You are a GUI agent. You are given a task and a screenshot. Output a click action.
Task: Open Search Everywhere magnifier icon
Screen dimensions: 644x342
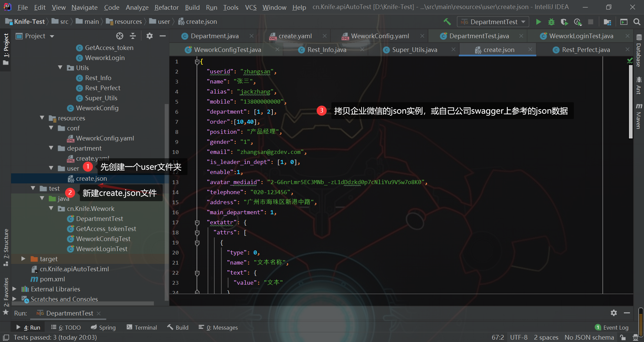point(637,22)
